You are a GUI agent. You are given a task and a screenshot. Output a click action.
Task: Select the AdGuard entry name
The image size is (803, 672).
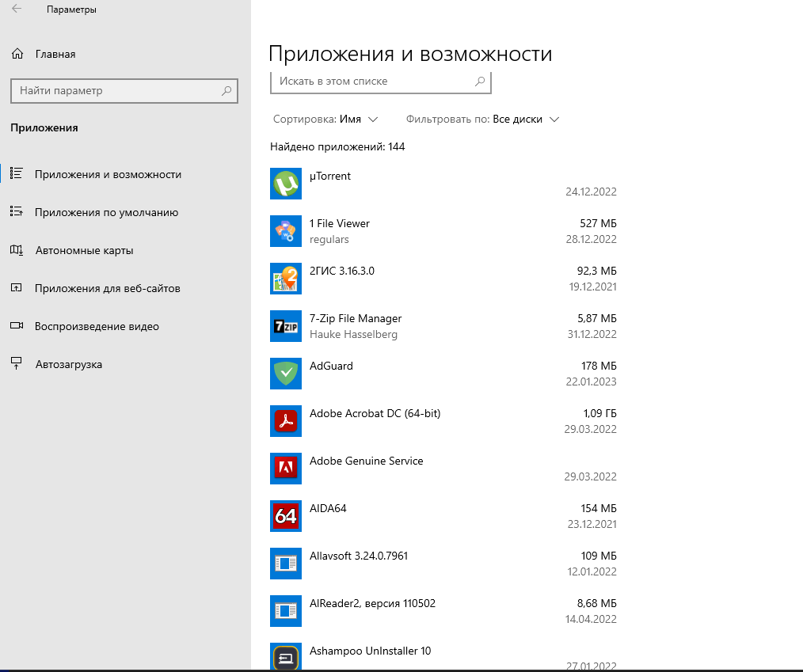tap(331, 366)
